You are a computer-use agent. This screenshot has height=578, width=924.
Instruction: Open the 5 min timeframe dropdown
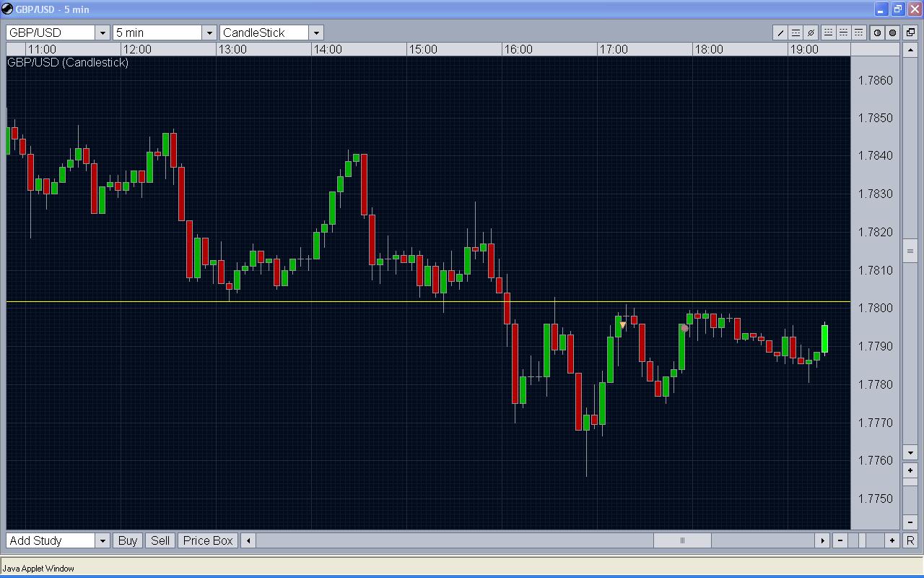(209, 33)
